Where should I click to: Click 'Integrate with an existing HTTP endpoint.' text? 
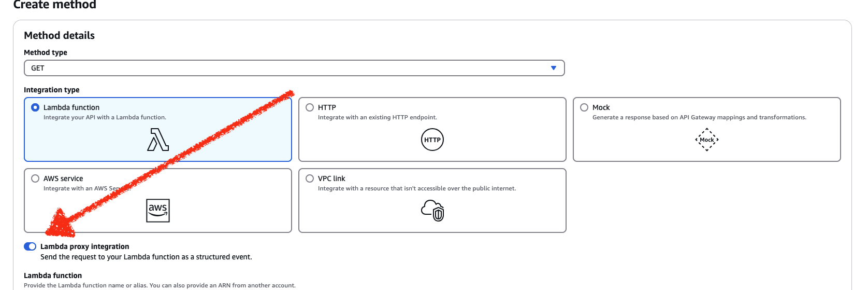[x=378, y=117]
